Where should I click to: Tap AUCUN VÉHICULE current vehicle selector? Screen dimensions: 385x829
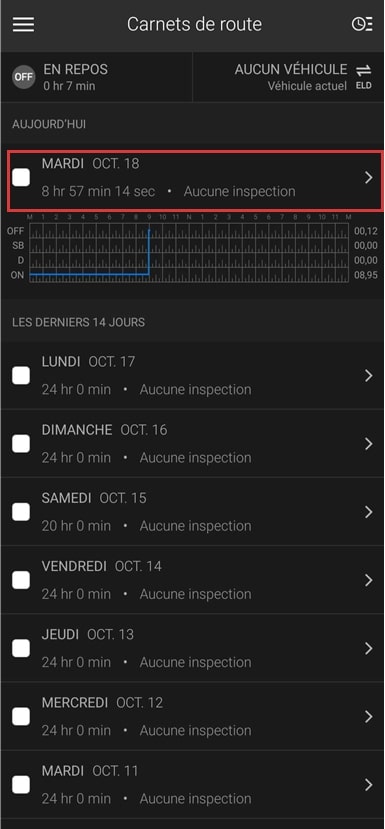coord(289,77)
